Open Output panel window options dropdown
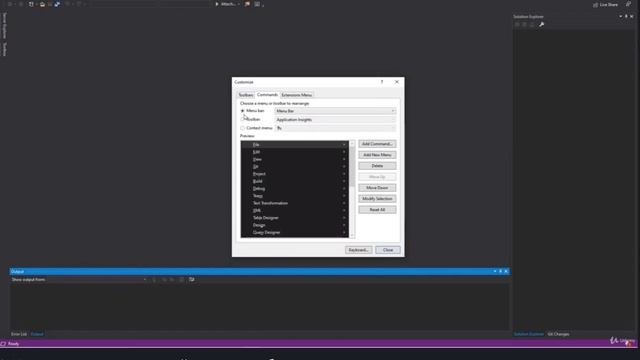 pyautogui.click(x=495, y=271)
